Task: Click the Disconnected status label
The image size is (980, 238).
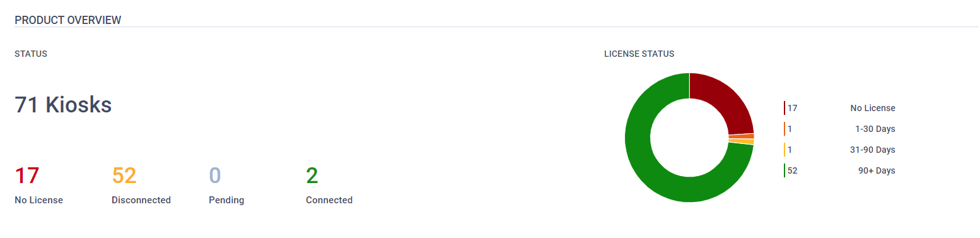Action: point(141,200)
